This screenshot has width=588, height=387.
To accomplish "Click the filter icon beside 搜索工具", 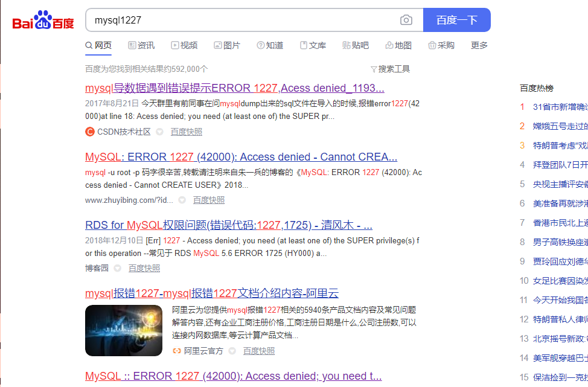I will pyautogui.click(x=374, y=69).
